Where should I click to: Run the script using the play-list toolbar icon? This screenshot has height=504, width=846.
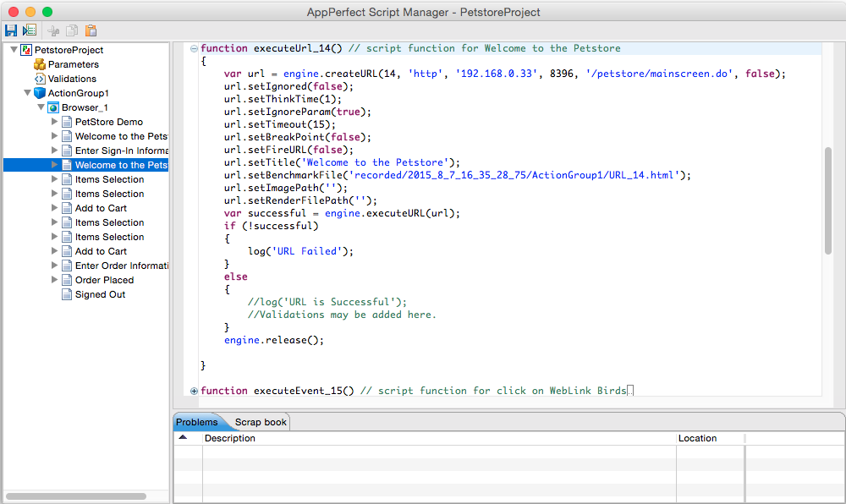coord(30,30)
